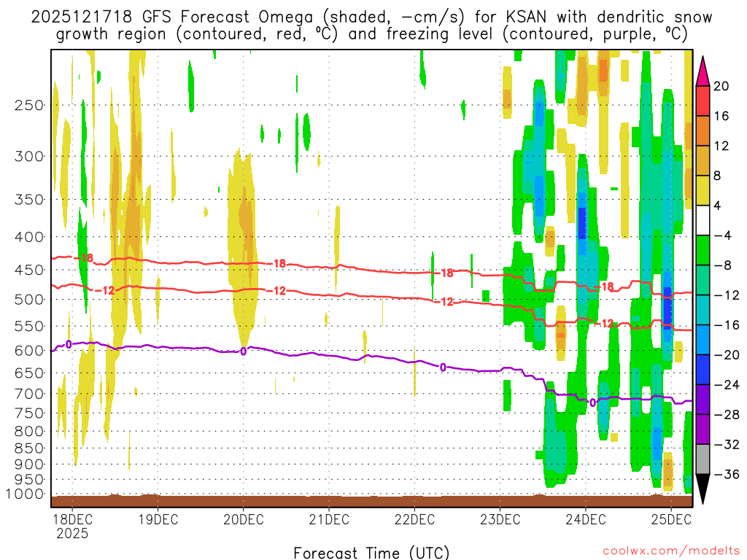Click the purple "0" freezing-level label above 20DEC
Image resolution: width=747 pixels, height=560 pixels.
tap(244, 352)
